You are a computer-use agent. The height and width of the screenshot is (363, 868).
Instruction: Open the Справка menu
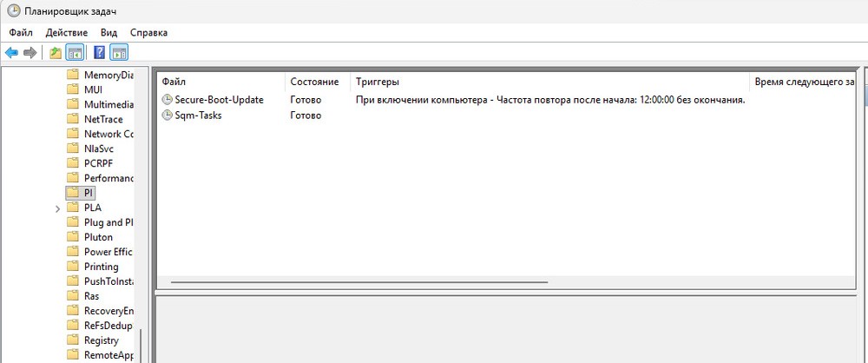(149, 33)
